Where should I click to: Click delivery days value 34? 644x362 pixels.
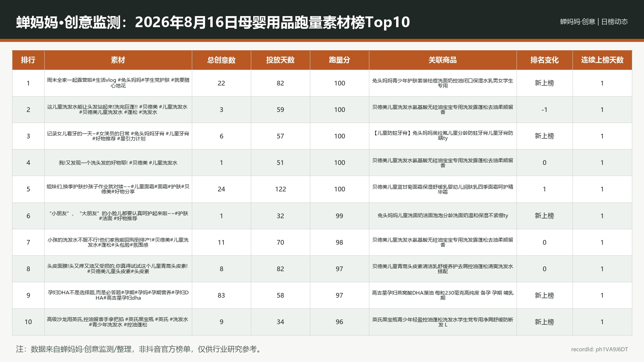280,322
